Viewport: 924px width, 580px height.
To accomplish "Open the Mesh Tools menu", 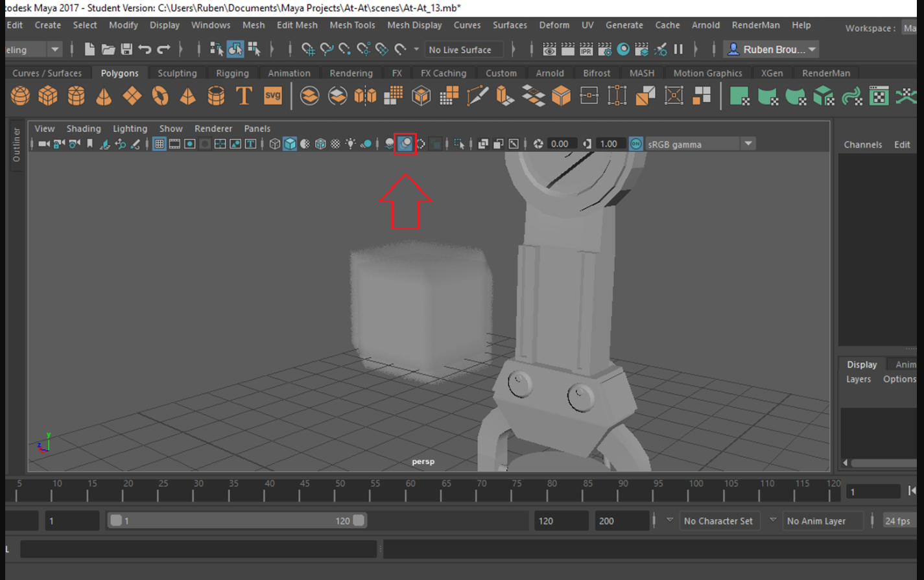I will click(352, 25).
